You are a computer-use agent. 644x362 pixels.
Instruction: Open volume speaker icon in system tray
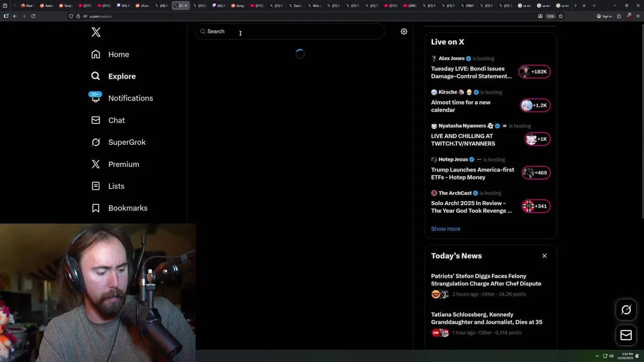coord(611,356)
